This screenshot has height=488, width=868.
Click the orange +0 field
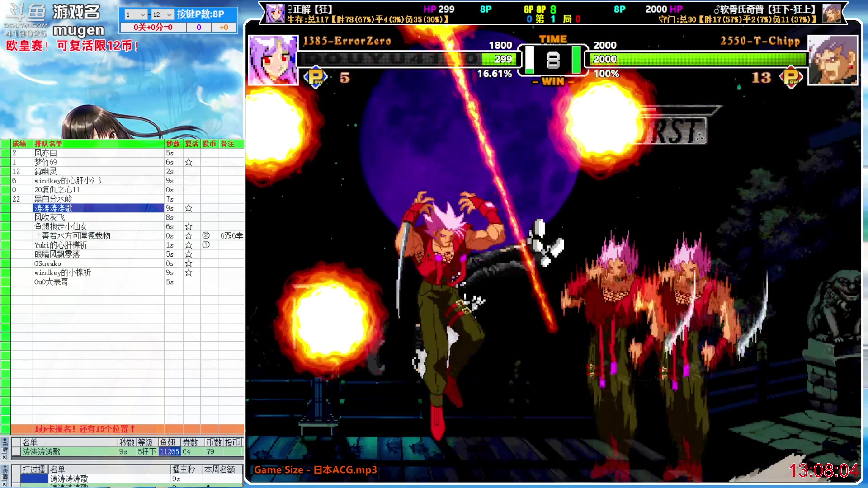[224, 28]
